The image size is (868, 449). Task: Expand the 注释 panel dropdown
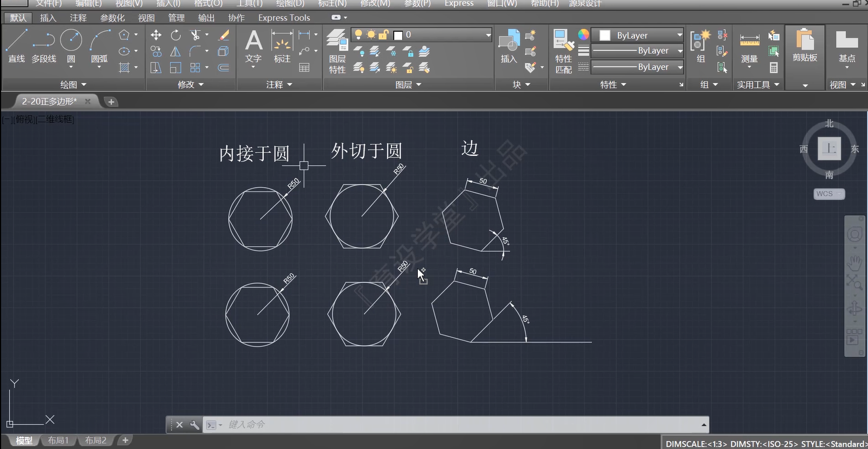click(x=280, y=85)
